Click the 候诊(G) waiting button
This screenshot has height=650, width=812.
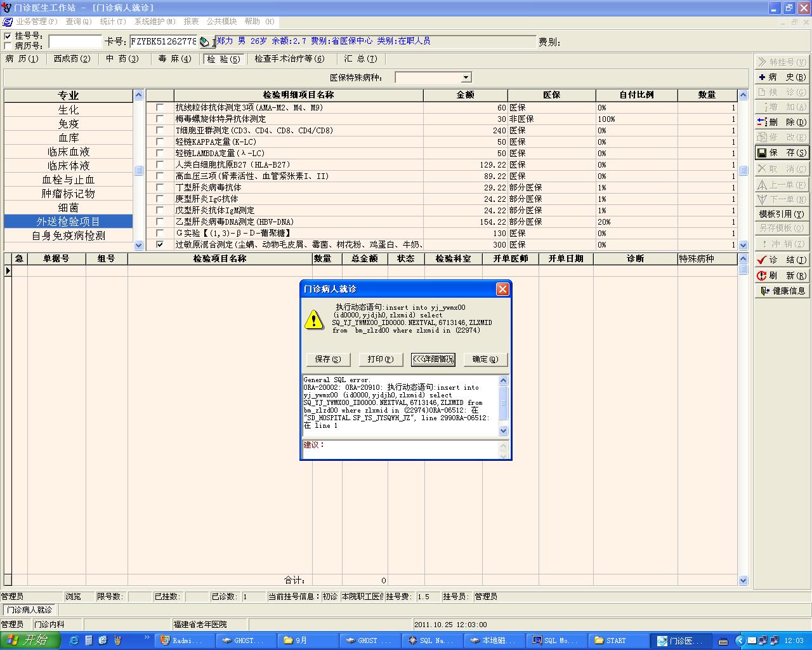coord(782,92)
